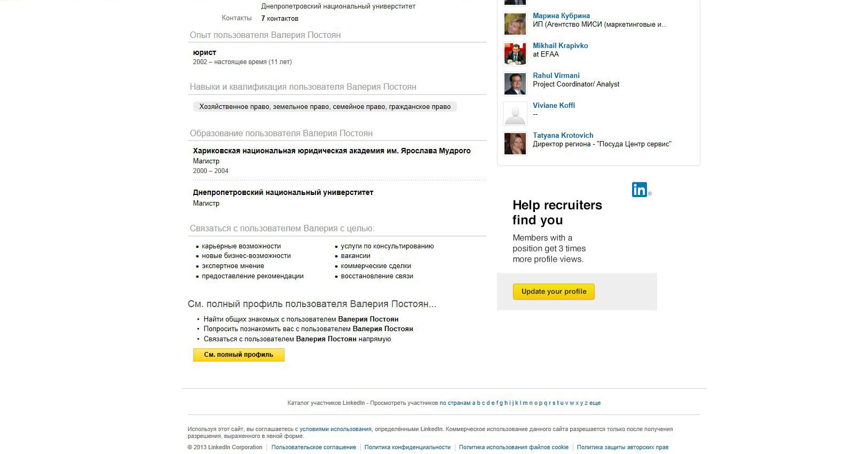868x454 pixels.
Task: Visit the Viviane Koffi profile link
Action: (554, 106)
